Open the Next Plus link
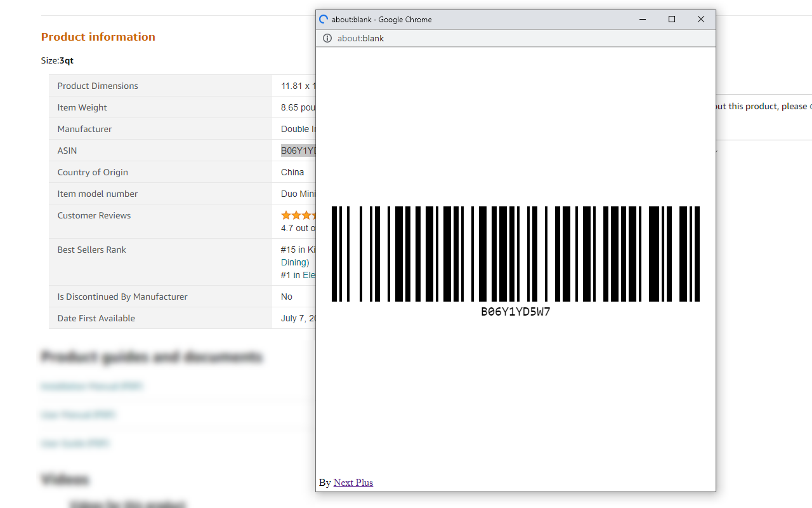 pyautogui.click(x=353, y=483)
